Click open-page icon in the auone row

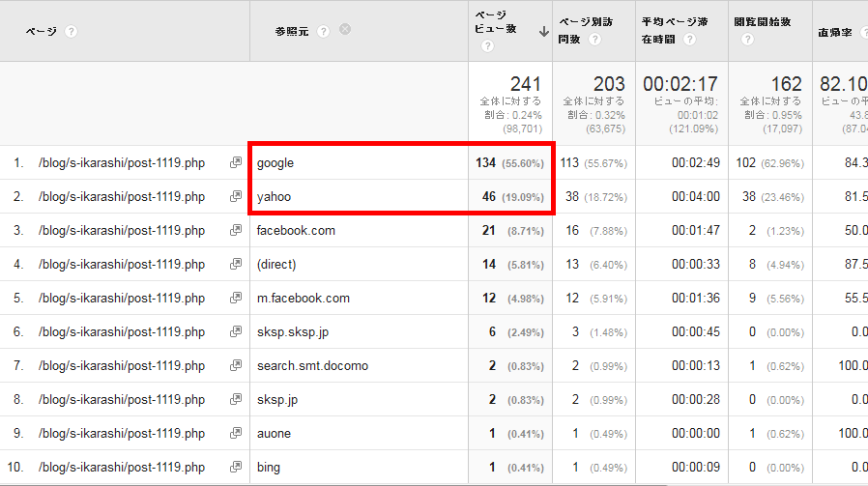[x=235, y=434]
